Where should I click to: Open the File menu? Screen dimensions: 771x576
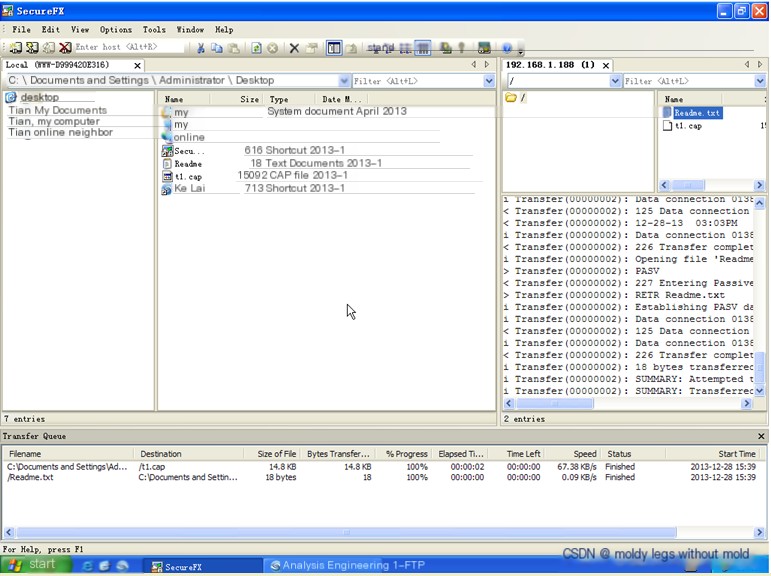pos(21,30)
